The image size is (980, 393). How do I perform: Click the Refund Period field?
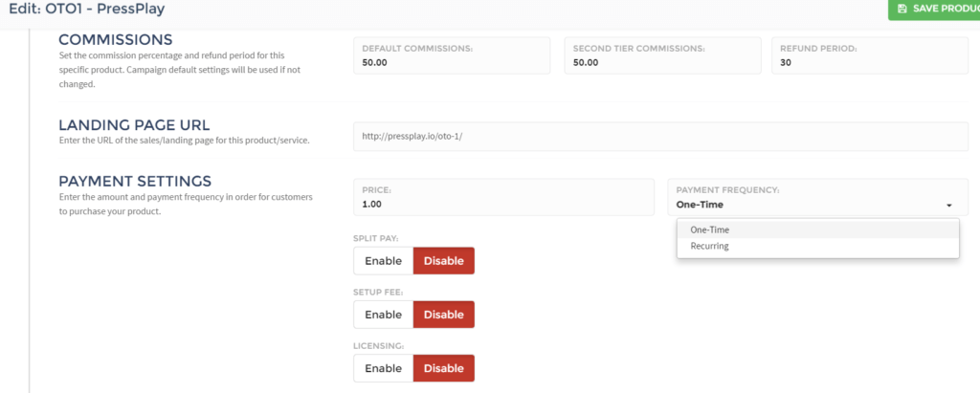point(870,55)
